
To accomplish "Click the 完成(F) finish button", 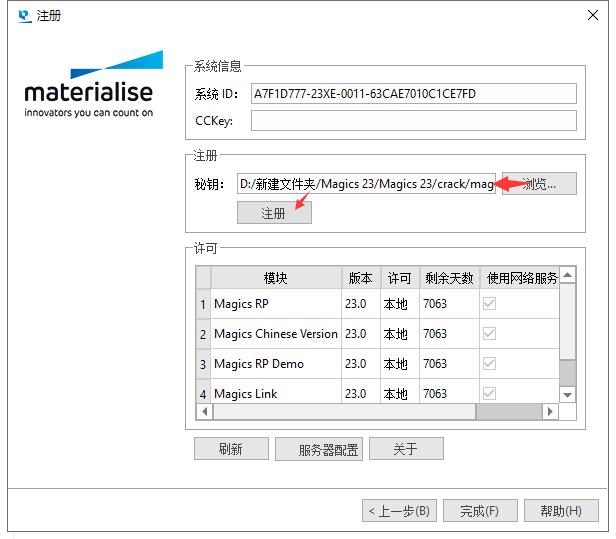I will [480, 511].
